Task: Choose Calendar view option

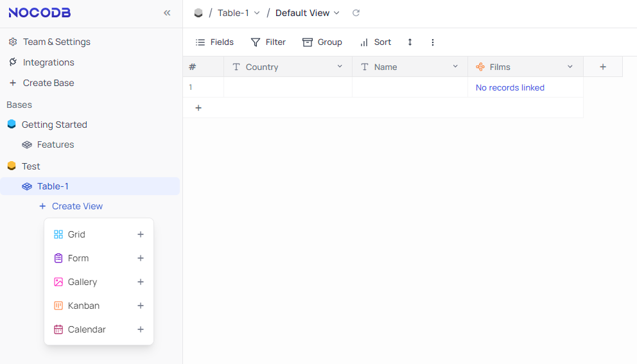Action: tap(99, 329)
